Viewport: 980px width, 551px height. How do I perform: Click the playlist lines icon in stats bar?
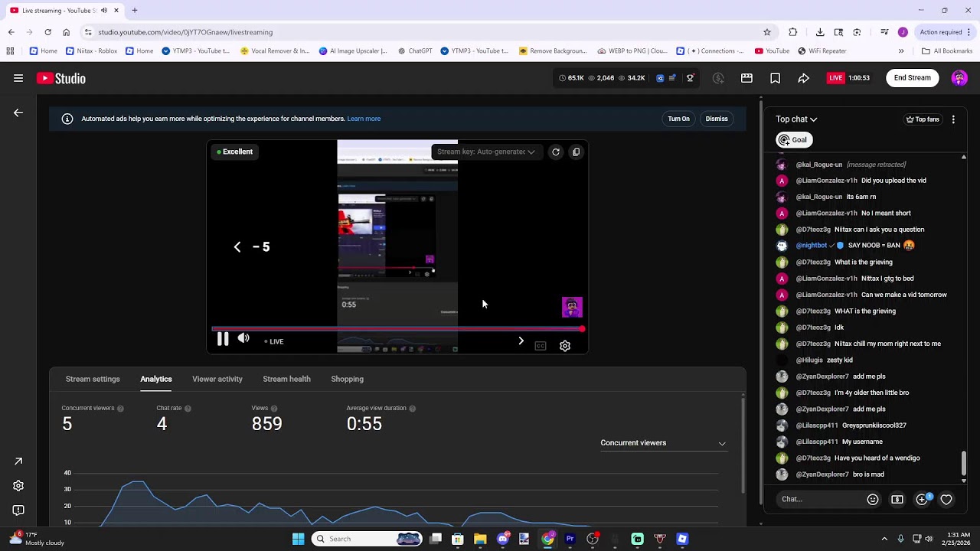(672, 78)
